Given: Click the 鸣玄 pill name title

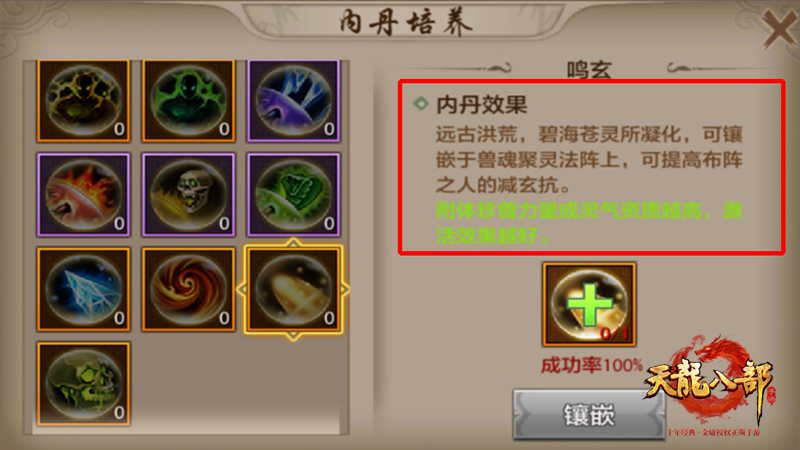Looking at the screenshot, I should click(x=589, y=70).
